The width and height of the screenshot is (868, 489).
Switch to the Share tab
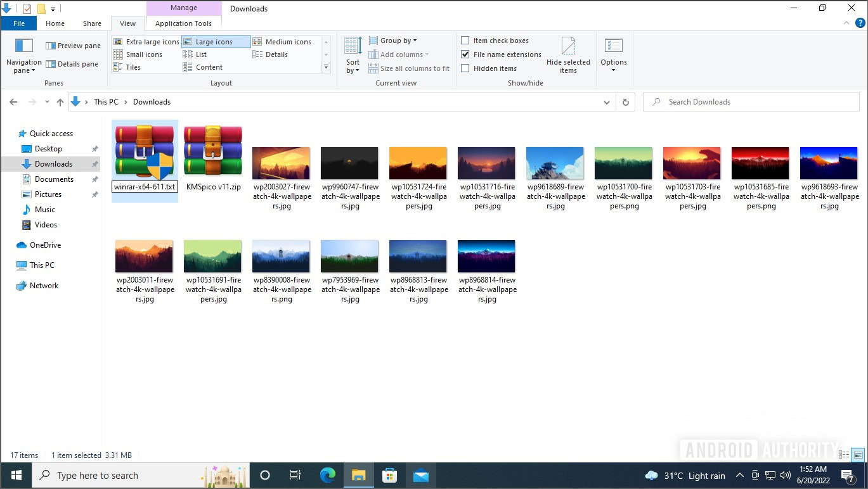[91, 23]
